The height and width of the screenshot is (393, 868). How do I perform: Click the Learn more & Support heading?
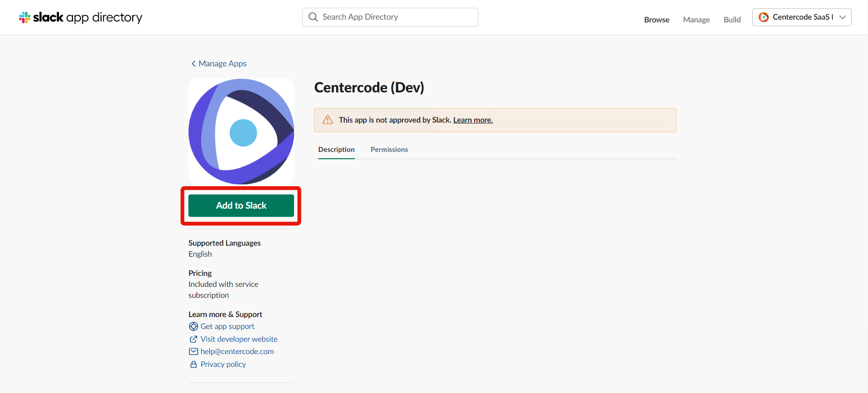tap(225, 314)
